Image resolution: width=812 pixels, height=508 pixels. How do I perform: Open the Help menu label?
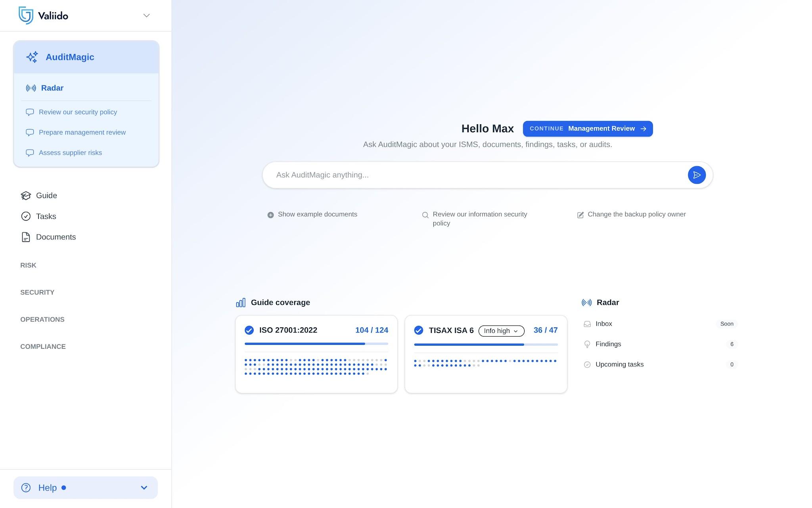coord(48,488)
